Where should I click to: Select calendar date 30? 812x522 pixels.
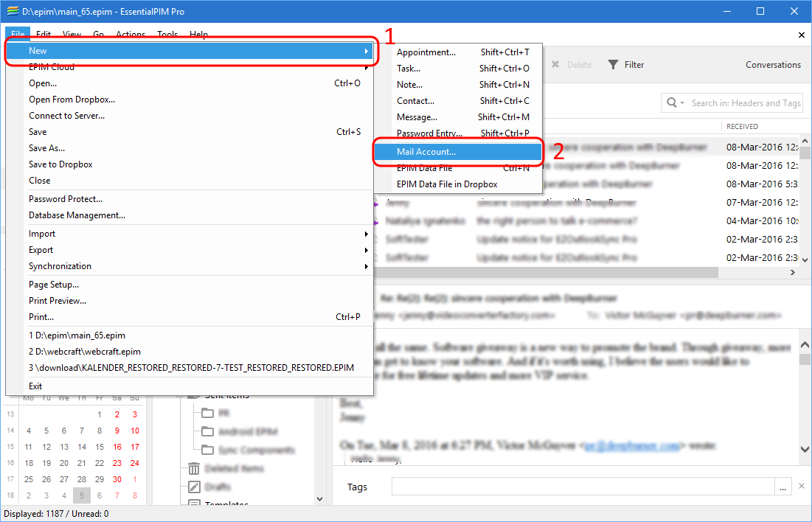coord(117,479)
